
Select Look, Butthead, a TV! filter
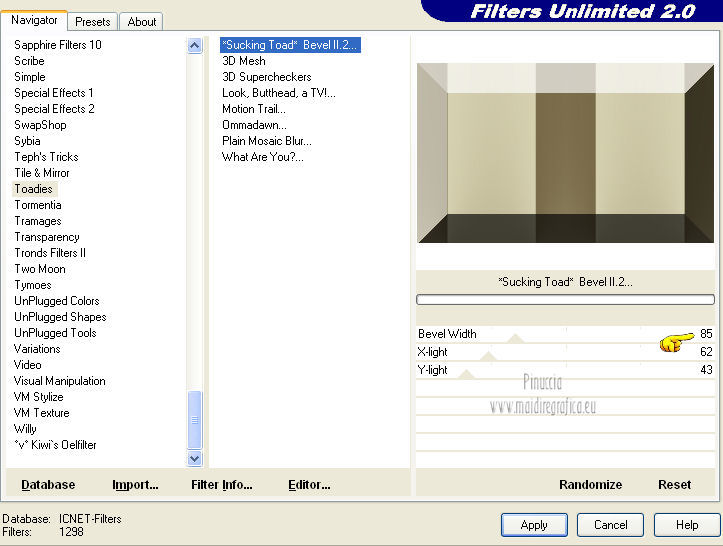pyautogui.click(x=279, y=93)
